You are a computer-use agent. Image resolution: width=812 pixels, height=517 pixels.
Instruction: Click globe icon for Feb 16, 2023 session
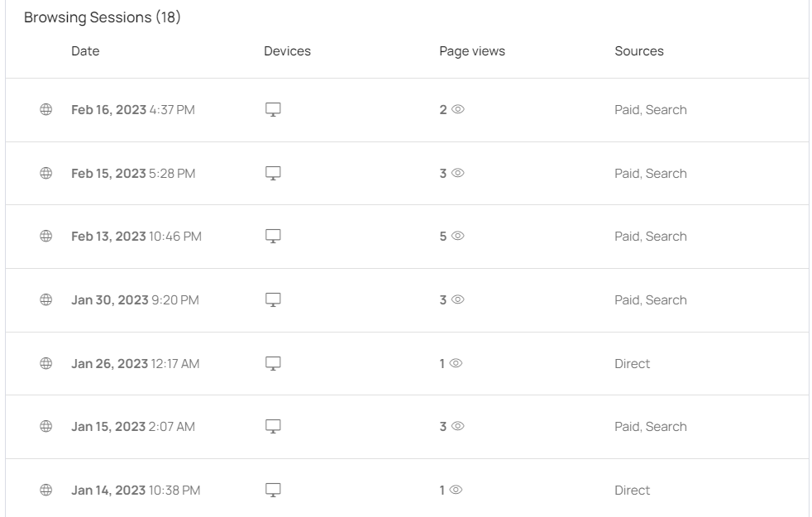(x=46, y=110)
